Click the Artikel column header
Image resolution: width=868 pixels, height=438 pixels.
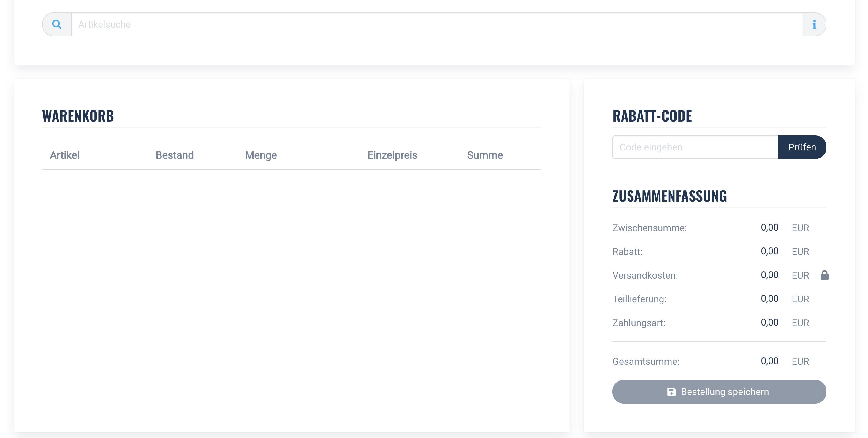coord(65,155)
